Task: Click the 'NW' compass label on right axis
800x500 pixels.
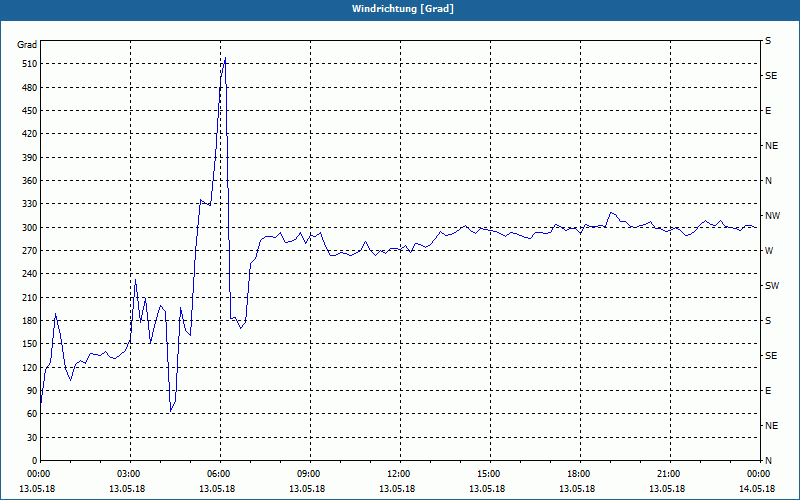Action: click(x=772, y=216)
